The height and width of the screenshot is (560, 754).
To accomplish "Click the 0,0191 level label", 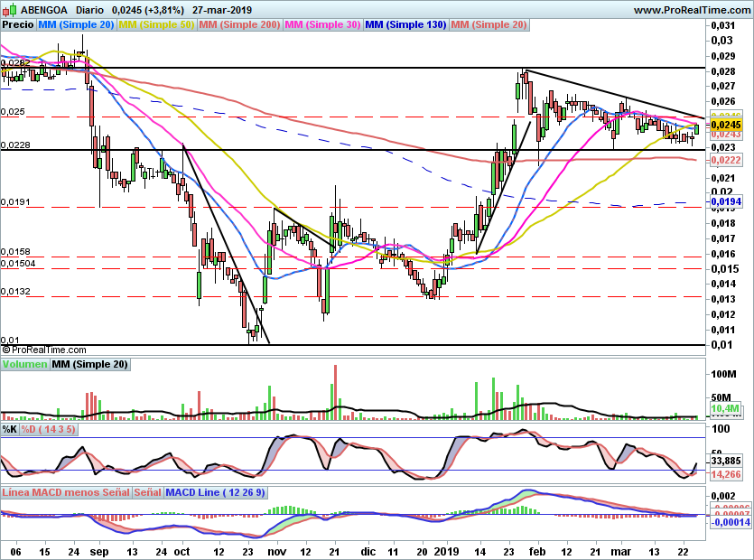I will (15, 201).
